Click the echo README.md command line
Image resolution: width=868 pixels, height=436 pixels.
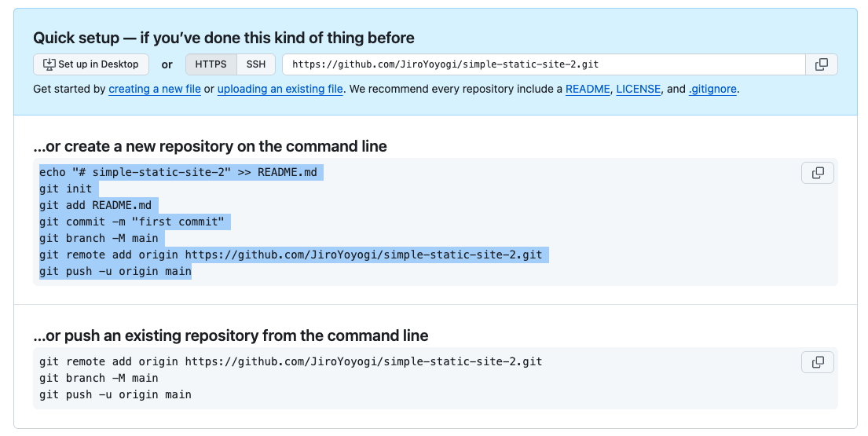(x=181, y=172)
